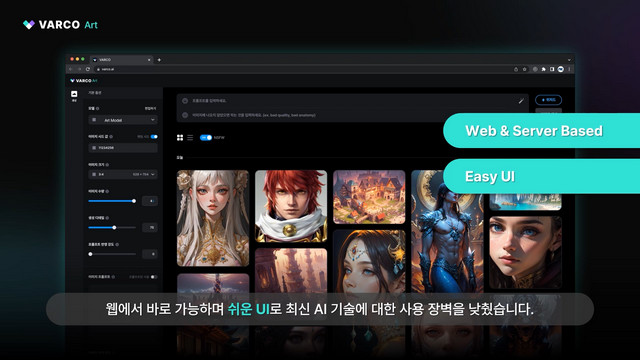This screenshot has width=640, height=360.
Task: Open the Art Model dropdown
Action: click(123, 120)
